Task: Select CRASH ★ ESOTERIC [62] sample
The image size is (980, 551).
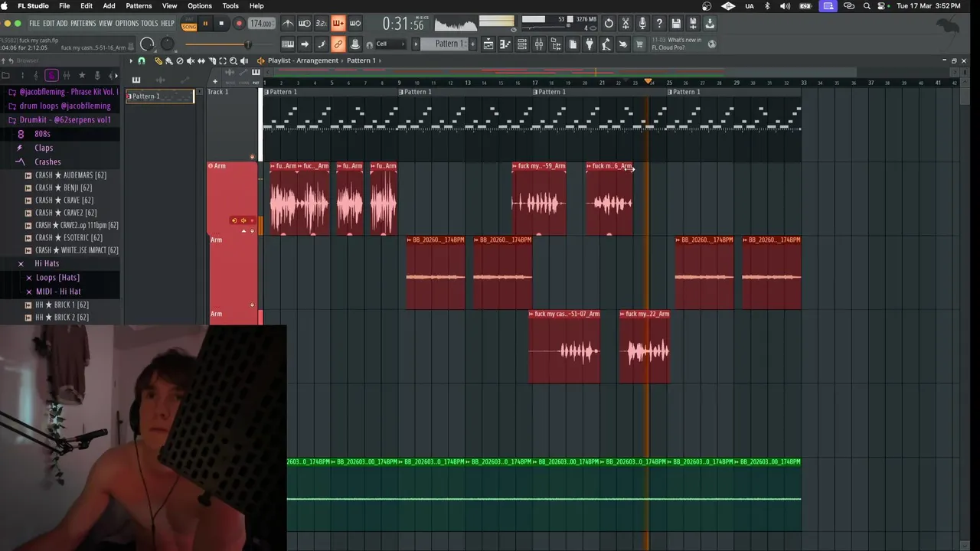Action: (x=69, y=238)
